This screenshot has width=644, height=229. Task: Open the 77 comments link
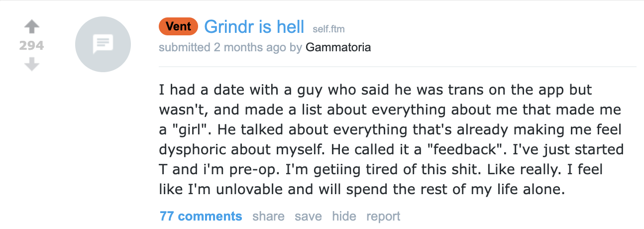pos(201,217)
